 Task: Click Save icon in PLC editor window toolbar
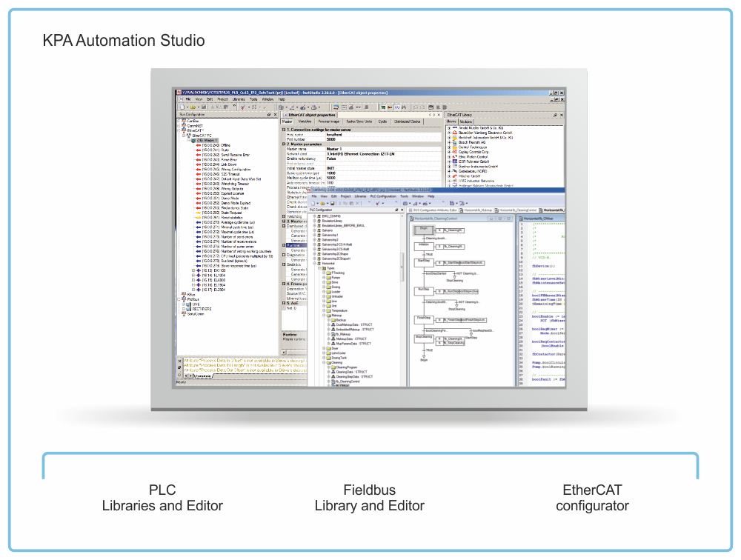pos(332,203)
